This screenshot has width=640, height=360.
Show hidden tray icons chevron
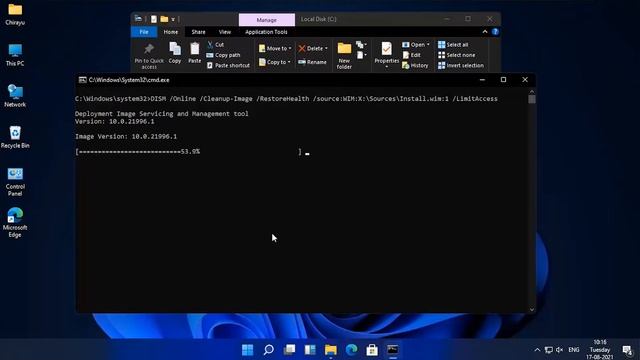(x=537, y=350)
